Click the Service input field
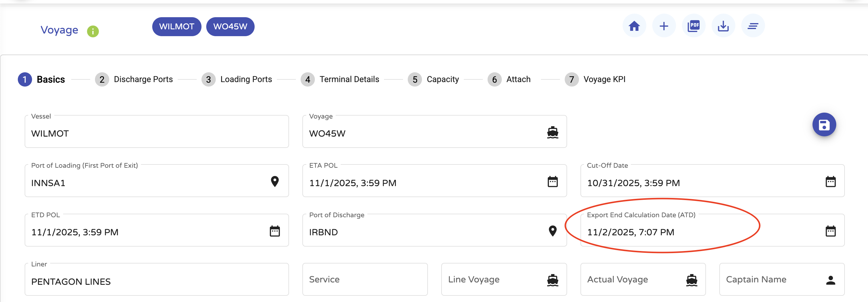Viewport: 868px width, 302px height. point(365,279)
